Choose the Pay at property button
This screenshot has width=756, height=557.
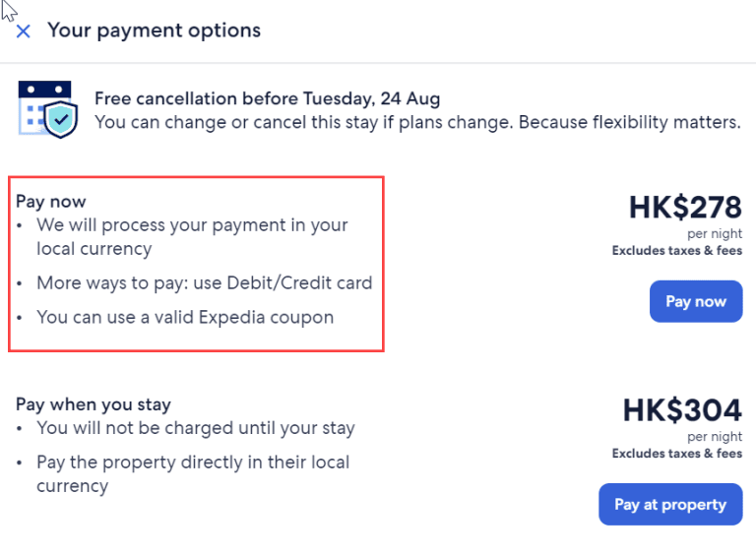point(670,505)
